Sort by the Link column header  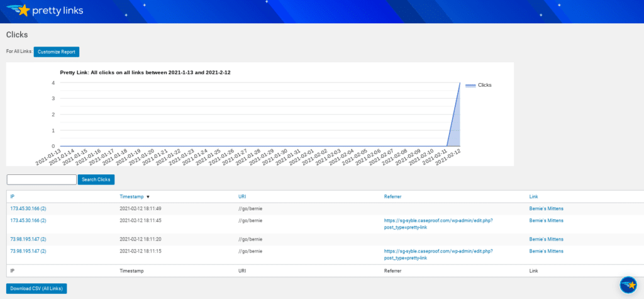(535, 196)
